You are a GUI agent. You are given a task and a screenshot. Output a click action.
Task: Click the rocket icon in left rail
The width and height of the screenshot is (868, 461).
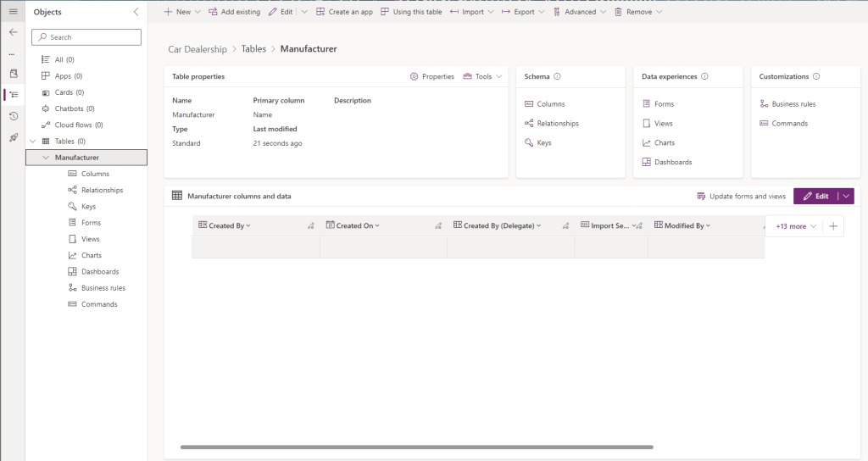click(x=13, y=137)
